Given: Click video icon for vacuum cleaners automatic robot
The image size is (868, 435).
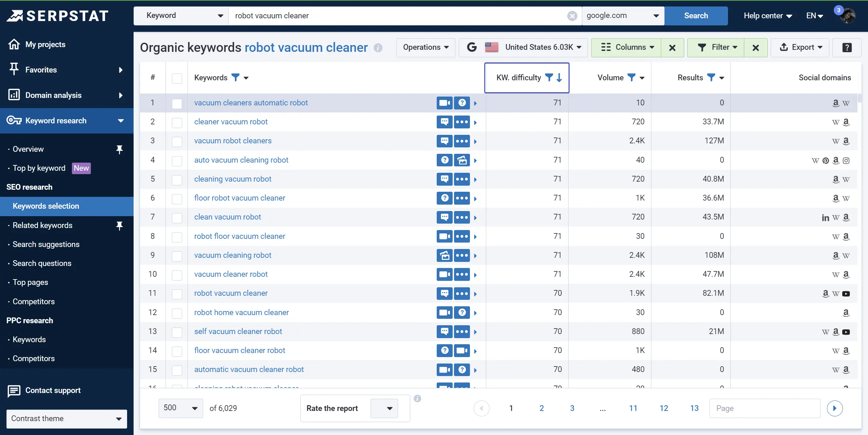Looking at the screenshot, I should pyautogui.click(x=445, y=103).
